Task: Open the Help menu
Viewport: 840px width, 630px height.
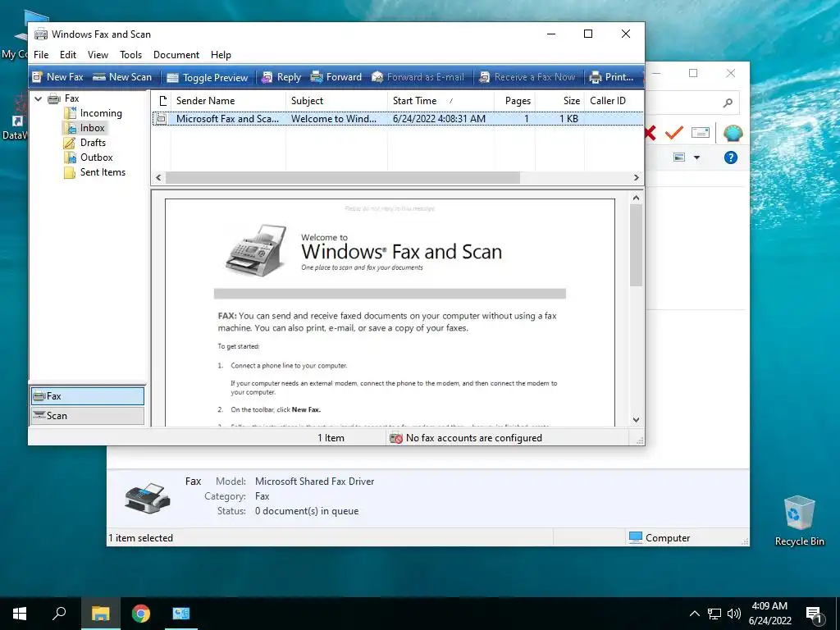Action: click(221, 55)
